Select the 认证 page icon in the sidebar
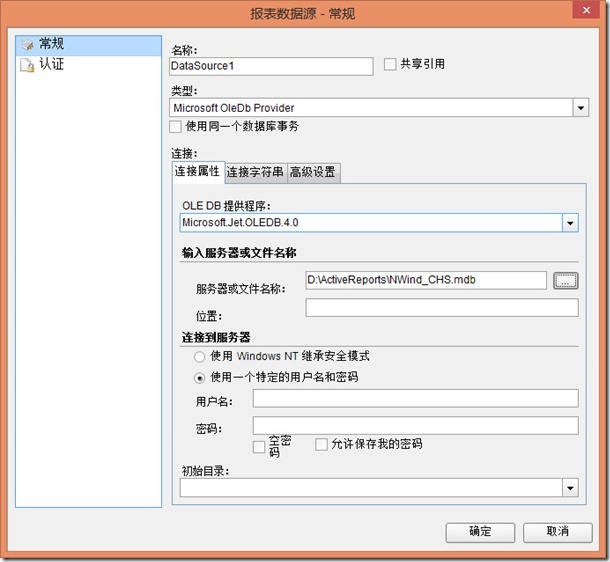 27,65
